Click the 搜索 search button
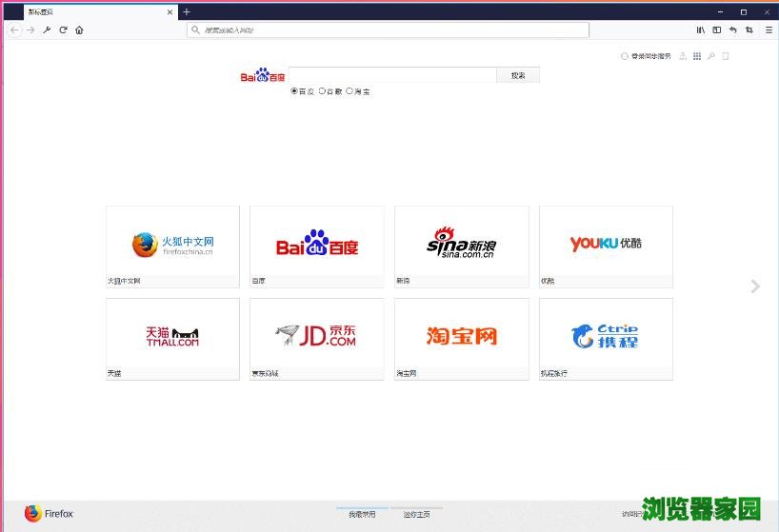Image resolution: width=779 pixels, height=532 pixels. (x=518, y=75)
